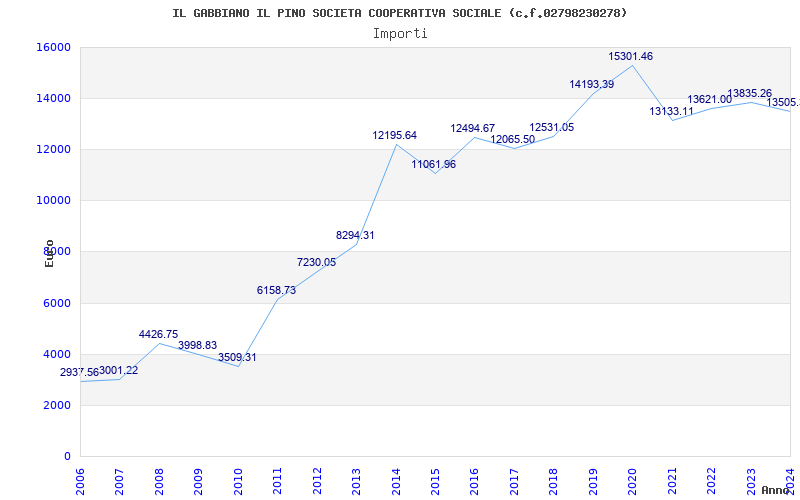Click the x-axis year 2007
Image resolution: width=800 pixels, height=500 pixels.
coord(119,481)
